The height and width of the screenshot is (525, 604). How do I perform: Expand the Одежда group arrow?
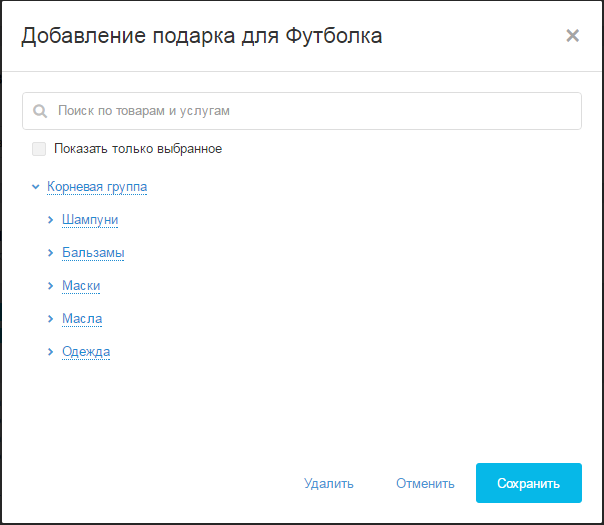(x=50, y=352)
